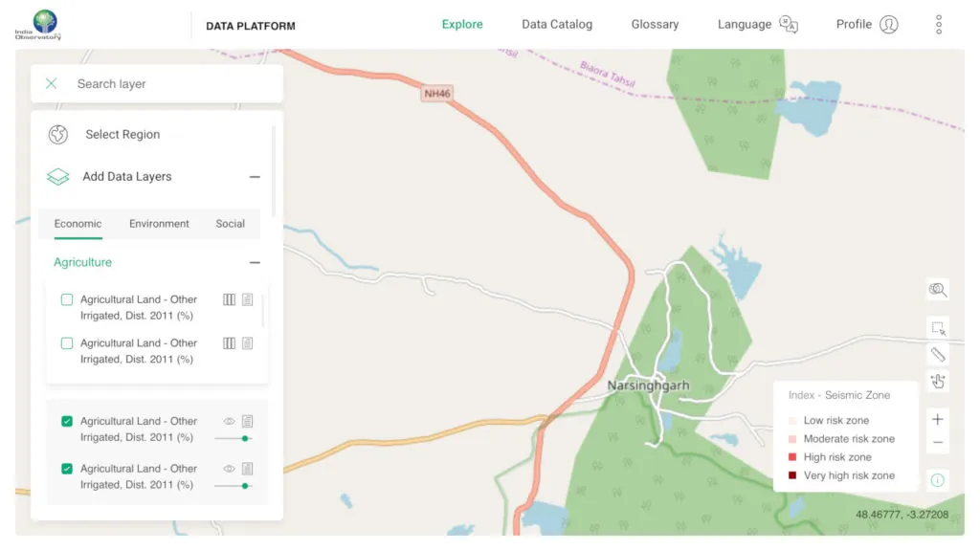Zoom out the map with the minus button

coord(938,443)
